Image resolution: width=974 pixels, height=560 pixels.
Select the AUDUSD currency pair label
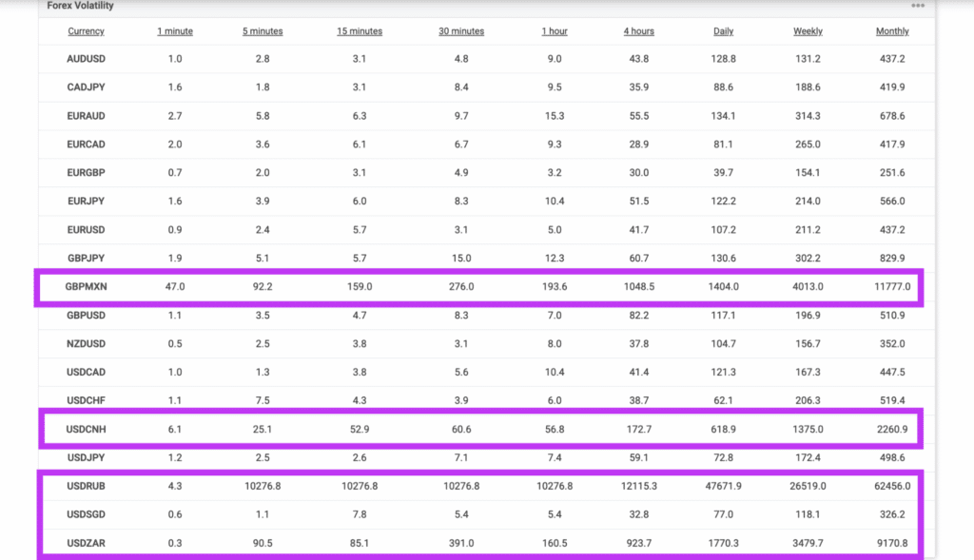coord(87,59)
